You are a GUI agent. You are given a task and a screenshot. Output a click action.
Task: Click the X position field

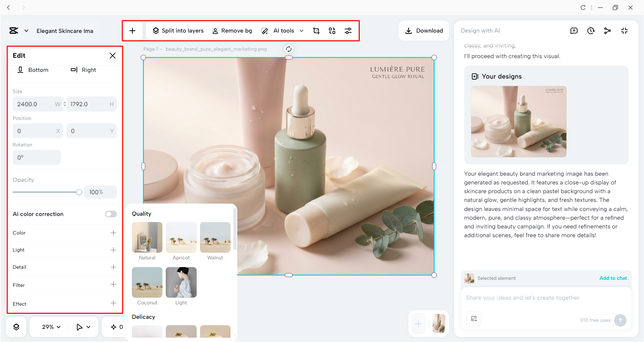point(38,131)
